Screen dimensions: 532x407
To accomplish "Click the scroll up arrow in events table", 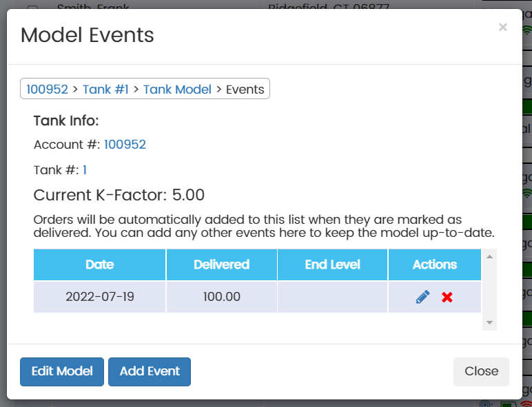I will tap(489, 257).
